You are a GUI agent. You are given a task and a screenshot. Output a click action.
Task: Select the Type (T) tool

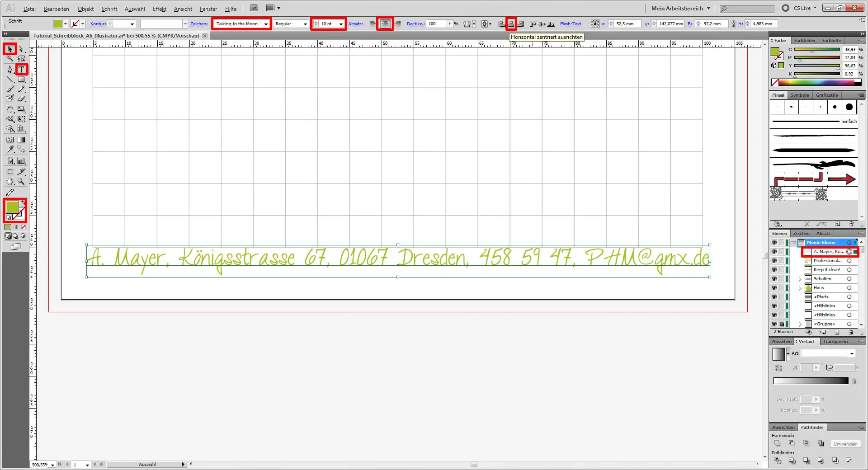tap(21, 69)
